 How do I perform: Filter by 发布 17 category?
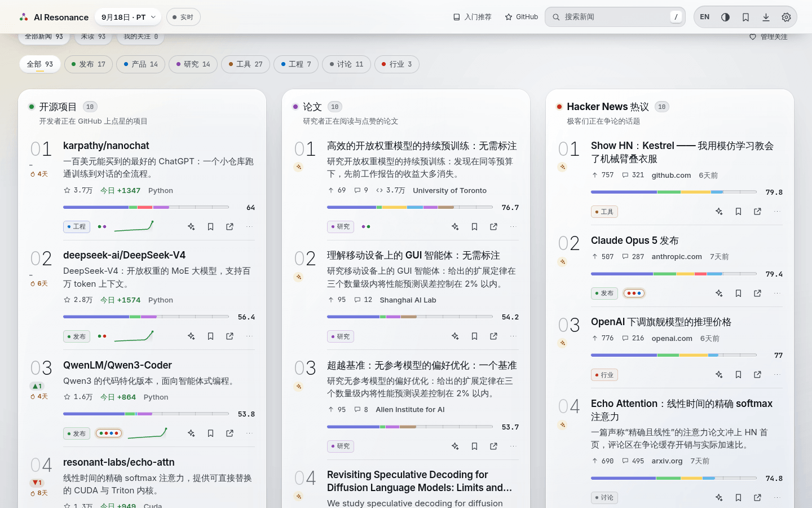pos(89,64)
